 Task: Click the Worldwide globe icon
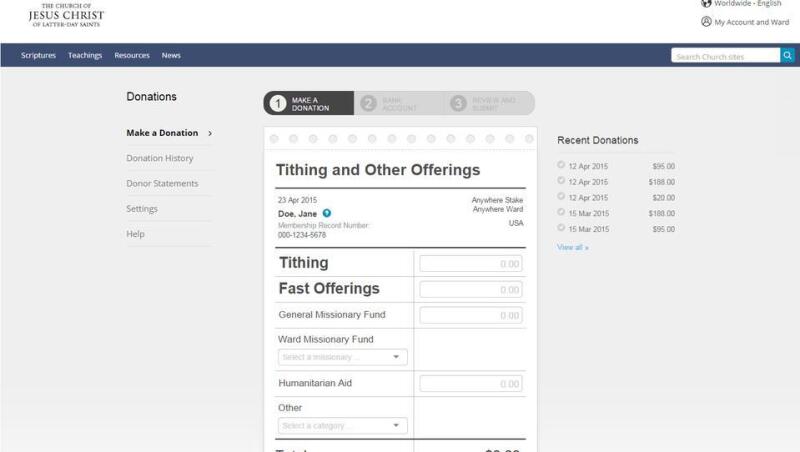click(706, 4)
